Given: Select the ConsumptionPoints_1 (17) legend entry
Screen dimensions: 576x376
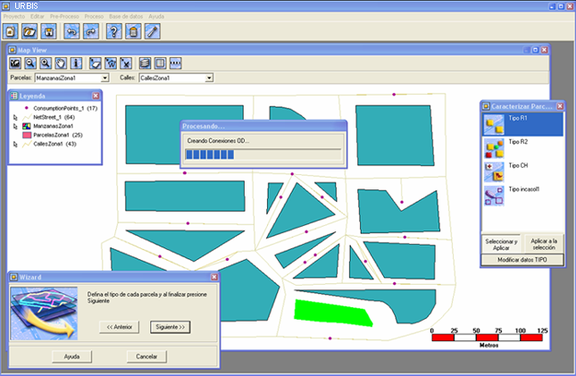Looking at the screenshot, I should coord(65,108).
